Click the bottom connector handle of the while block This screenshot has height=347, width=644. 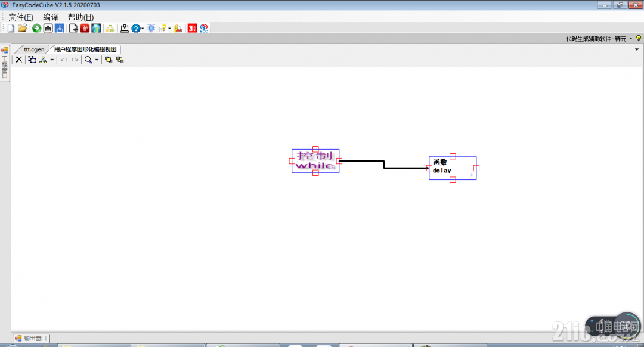pos(315,173)
